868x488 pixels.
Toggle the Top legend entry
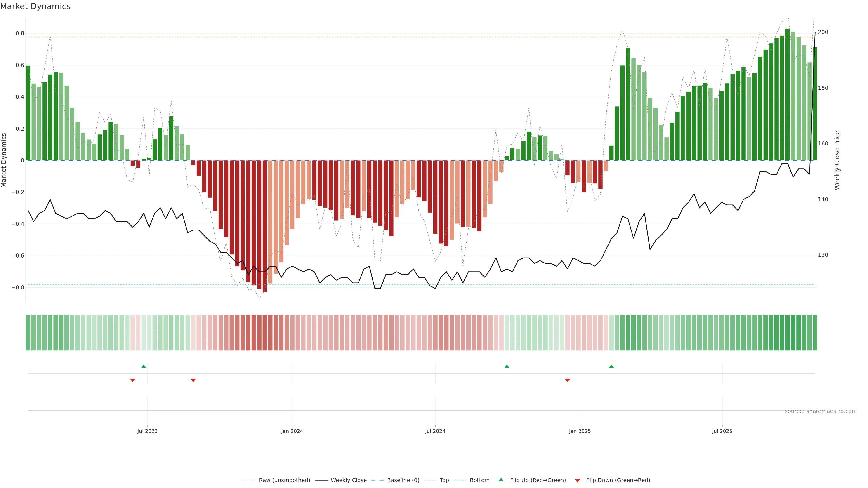click(x=444, y=480)
